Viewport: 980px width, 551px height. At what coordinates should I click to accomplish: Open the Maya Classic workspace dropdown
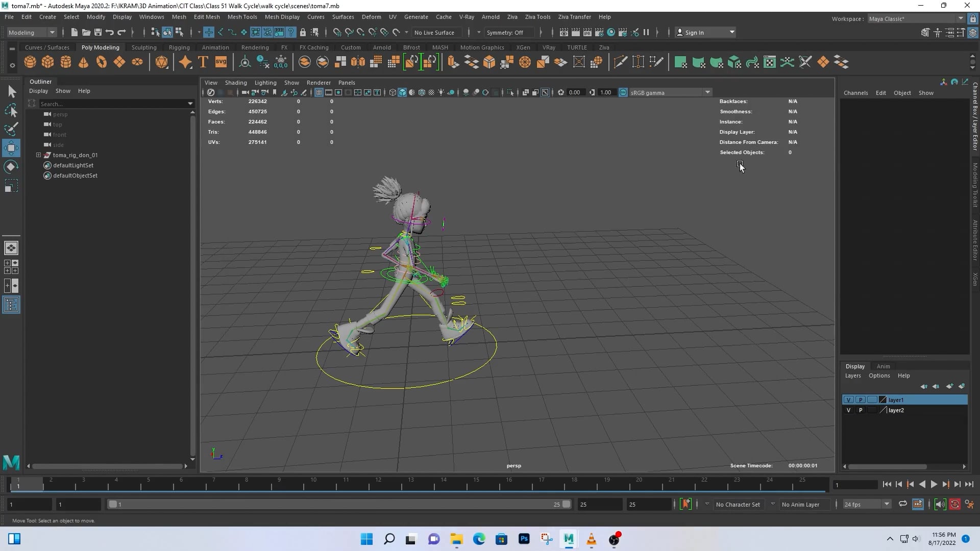click(x=916, y=18)
